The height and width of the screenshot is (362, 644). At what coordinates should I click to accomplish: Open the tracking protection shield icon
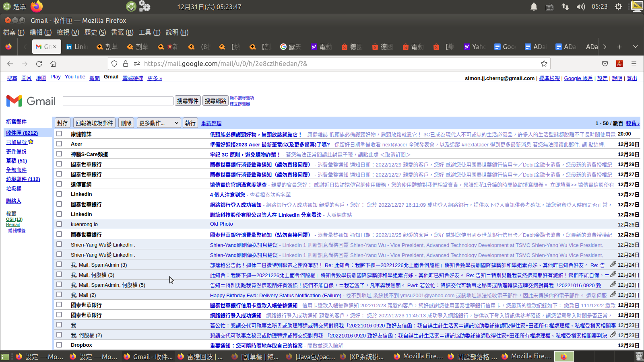114,64
